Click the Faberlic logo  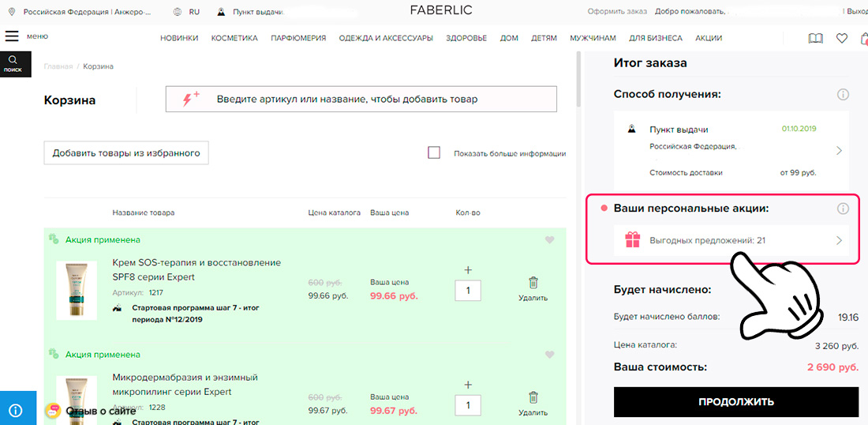(440, 10)
